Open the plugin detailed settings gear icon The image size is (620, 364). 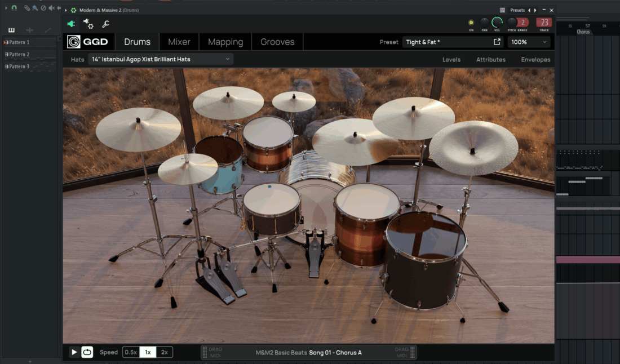(88, 24)
